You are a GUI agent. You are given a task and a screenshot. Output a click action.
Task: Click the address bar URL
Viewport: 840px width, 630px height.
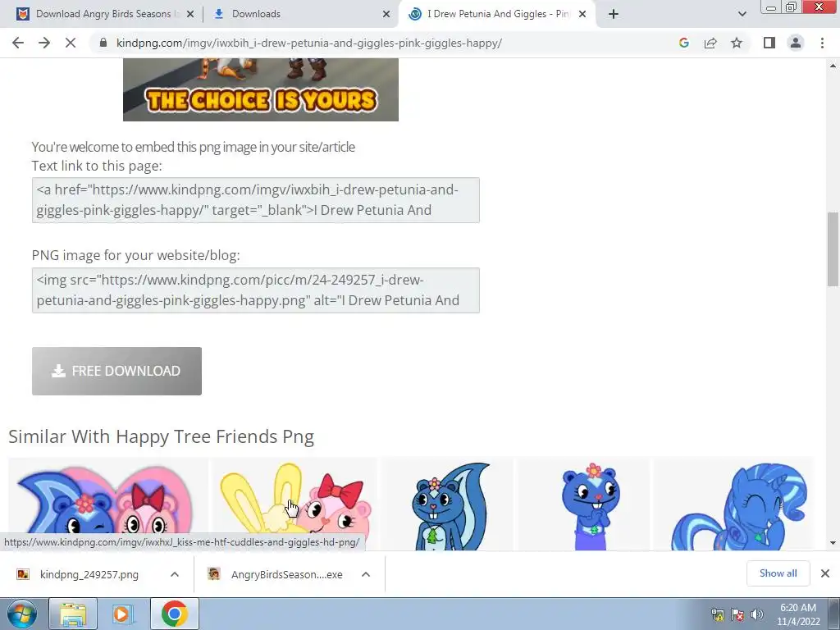pyautogui.click(x=309, y=43)
